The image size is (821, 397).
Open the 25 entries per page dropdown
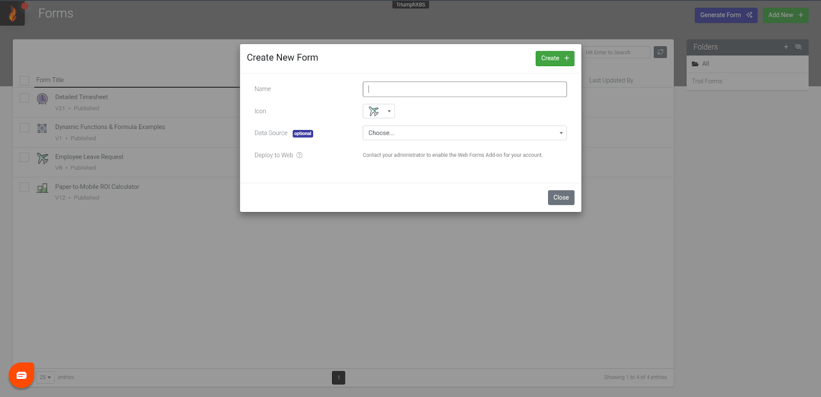coord(45,377)
